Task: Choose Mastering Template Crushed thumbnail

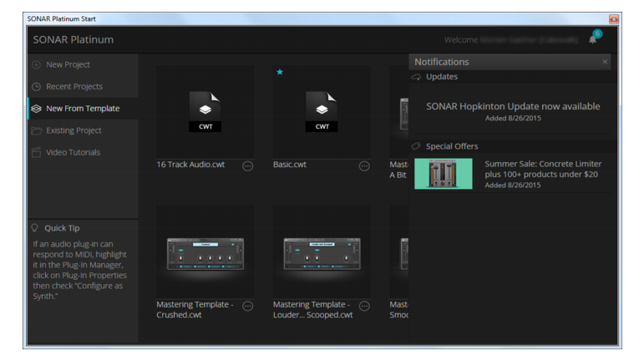Action: (x=205, y=254)
